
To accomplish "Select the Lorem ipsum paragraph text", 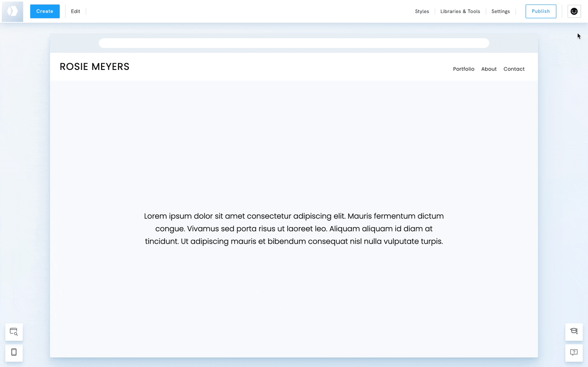I will (x=294, y=229).
